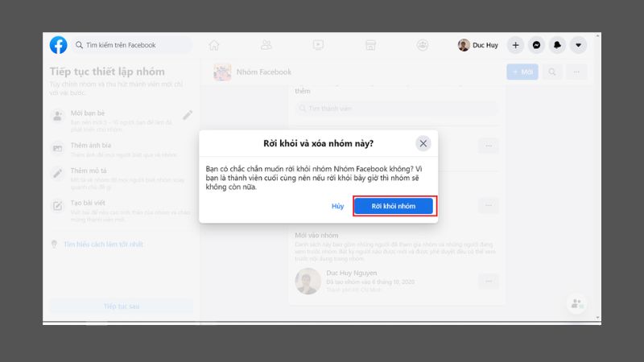
Task: Click the scrollbar down arrow
Action: [597, 318]
